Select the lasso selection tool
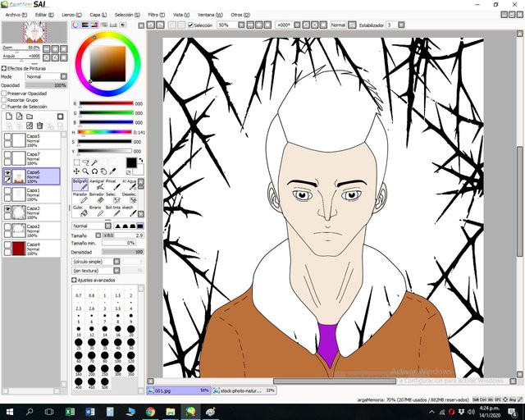525x420 pixels. click(85, 162)
